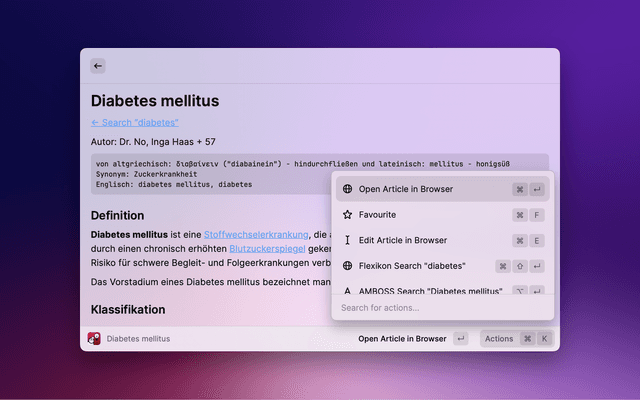
Task: Choose Favourite from the actions list
Action: [377, 215]
